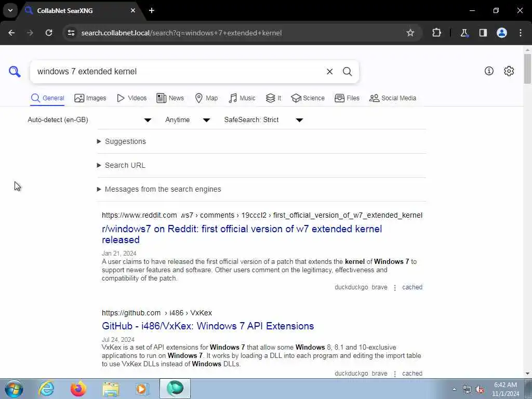532x399 pixels.
Task: Switch to Science category
Action: [x=308, y=98]
